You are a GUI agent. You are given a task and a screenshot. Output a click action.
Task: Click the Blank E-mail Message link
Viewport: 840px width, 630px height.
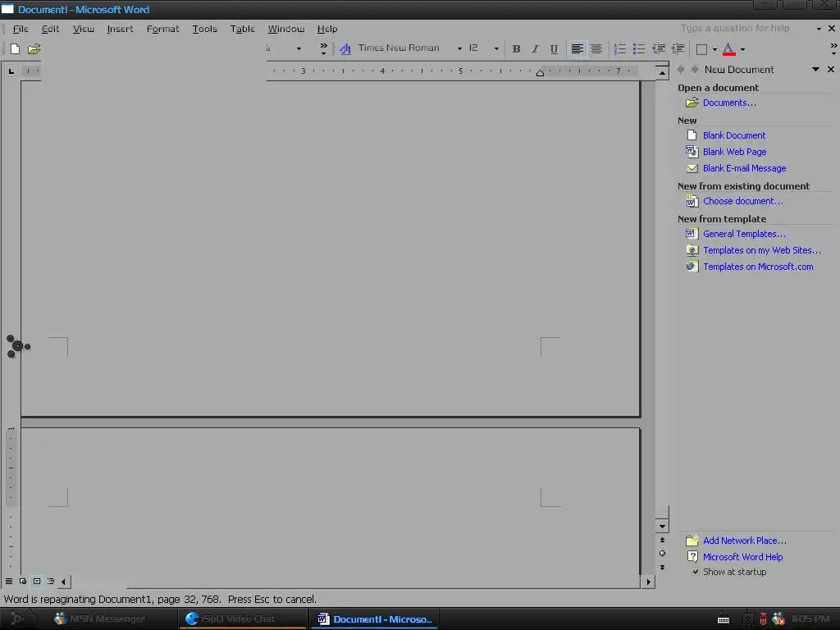[744, 168]
